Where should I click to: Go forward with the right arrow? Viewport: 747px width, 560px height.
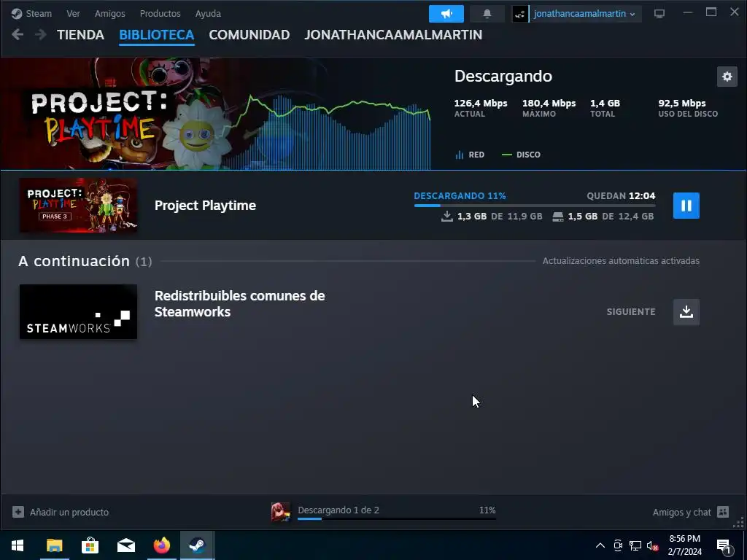41,34
